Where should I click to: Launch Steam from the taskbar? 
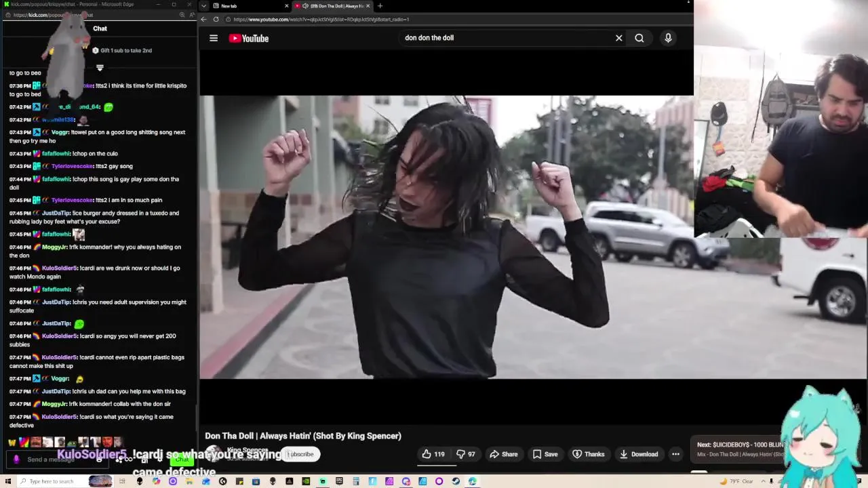click(x=456, y=481)
